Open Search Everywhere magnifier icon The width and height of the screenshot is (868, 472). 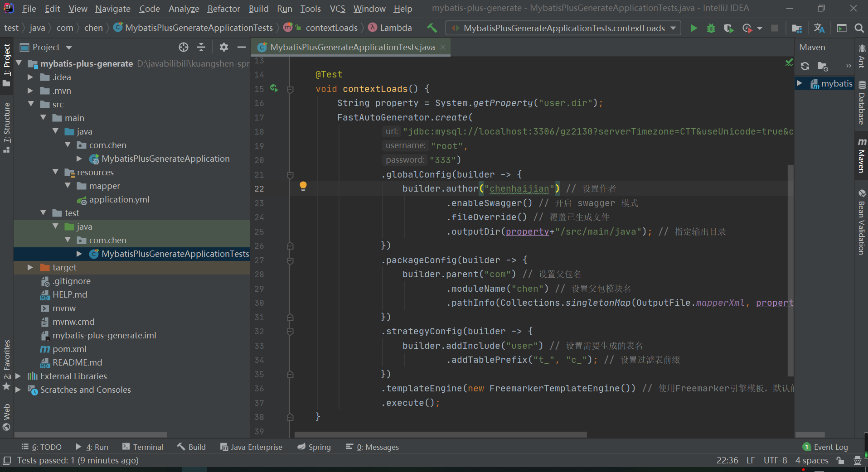[859, 28]
